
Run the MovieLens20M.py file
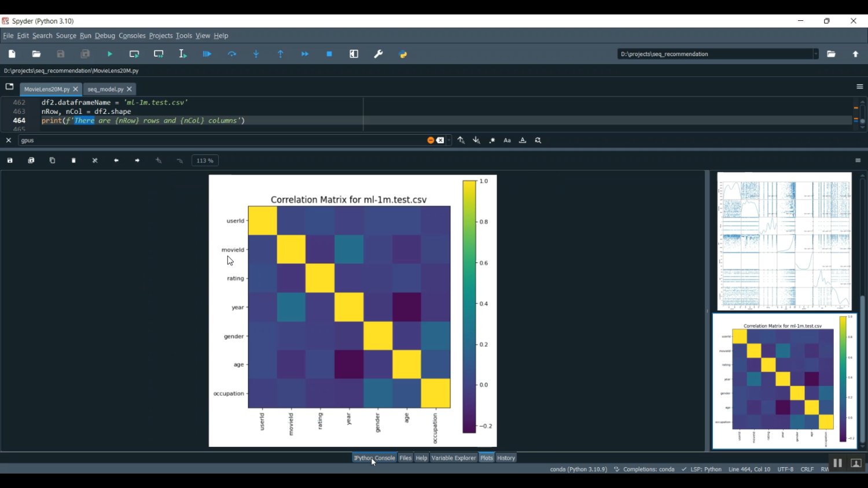[x=109, y=54]
